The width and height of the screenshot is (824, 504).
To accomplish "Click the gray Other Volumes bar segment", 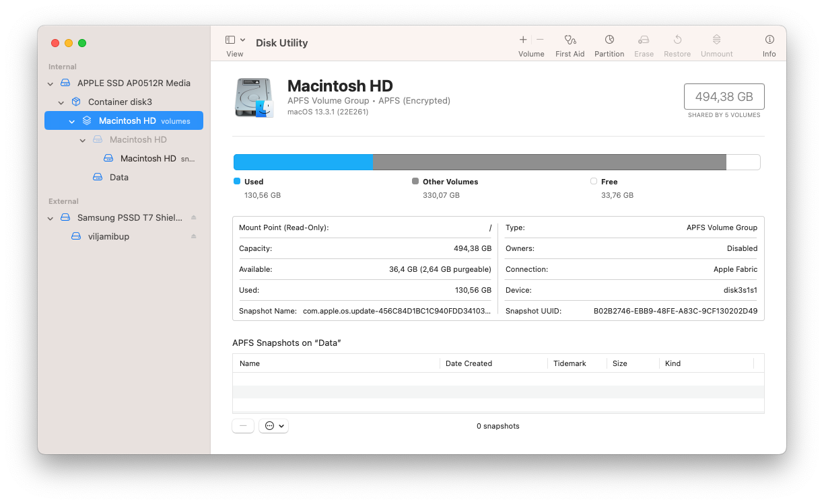I will pyautogui.click(x=549, y=162).
